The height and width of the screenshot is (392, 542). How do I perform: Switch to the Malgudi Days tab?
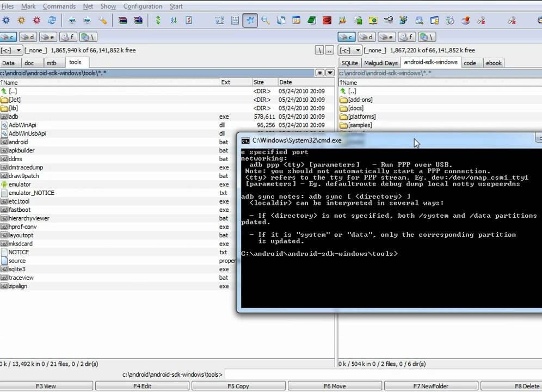380,63
